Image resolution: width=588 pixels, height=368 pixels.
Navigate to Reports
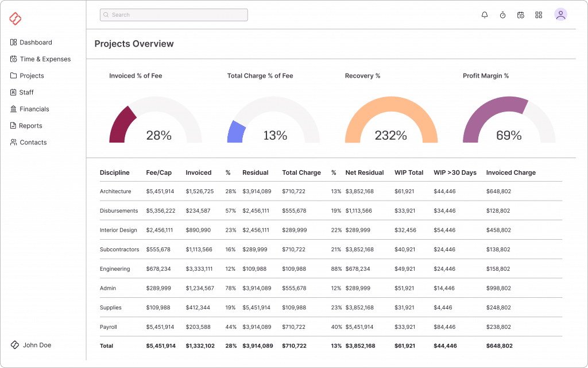[x=30, y=126]
